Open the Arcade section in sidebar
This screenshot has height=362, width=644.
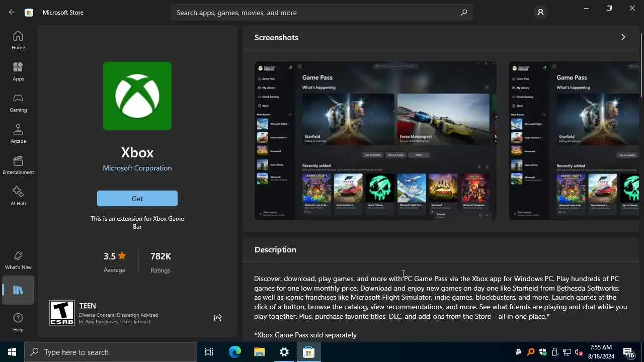click(x=18, y=134)
